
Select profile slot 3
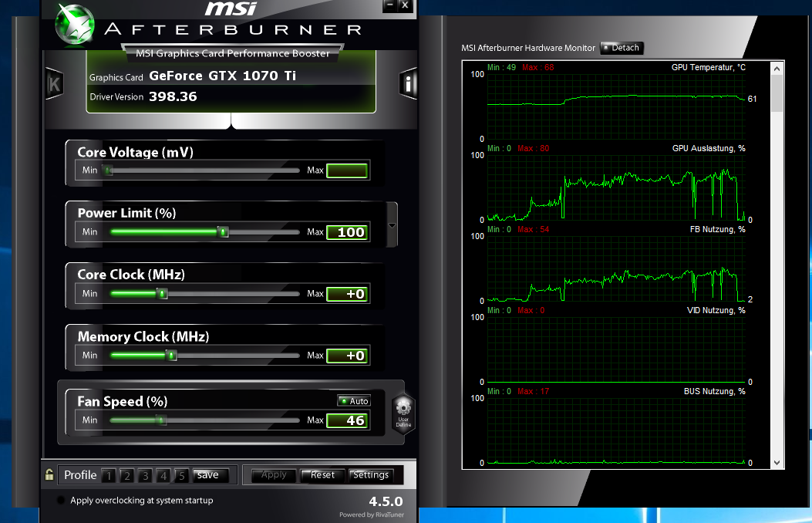pyautogui.click(x=146, y=475)
